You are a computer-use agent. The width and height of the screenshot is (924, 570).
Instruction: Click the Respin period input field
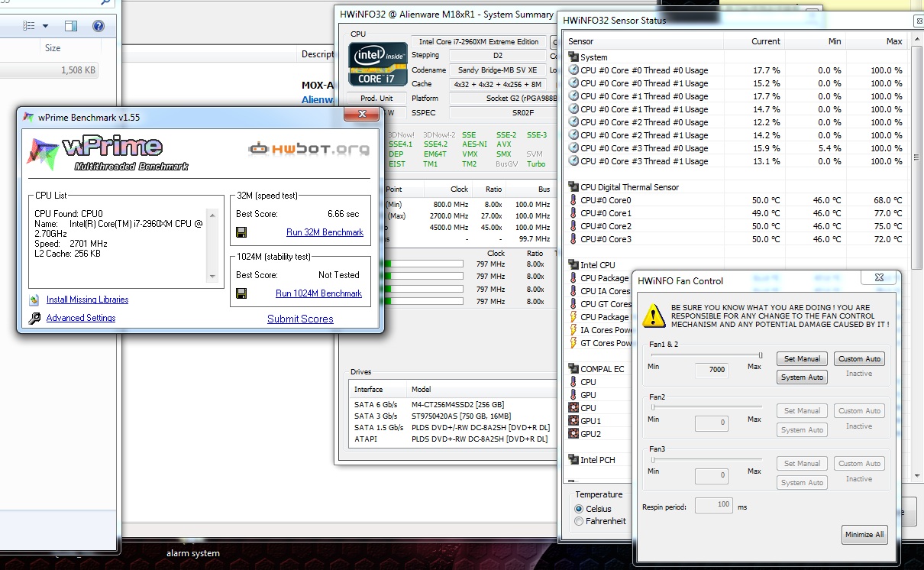point(714,506)
